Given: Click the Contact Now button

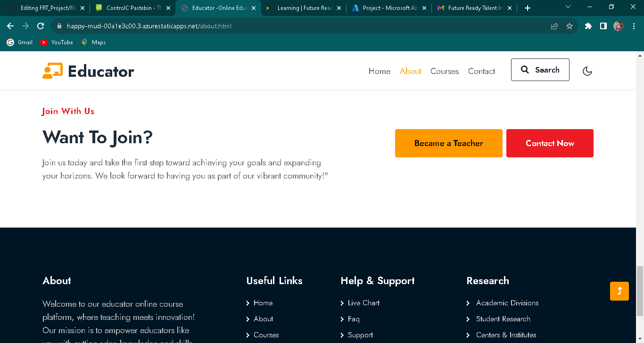Looking at the screenshot, I should pos(550,143).
